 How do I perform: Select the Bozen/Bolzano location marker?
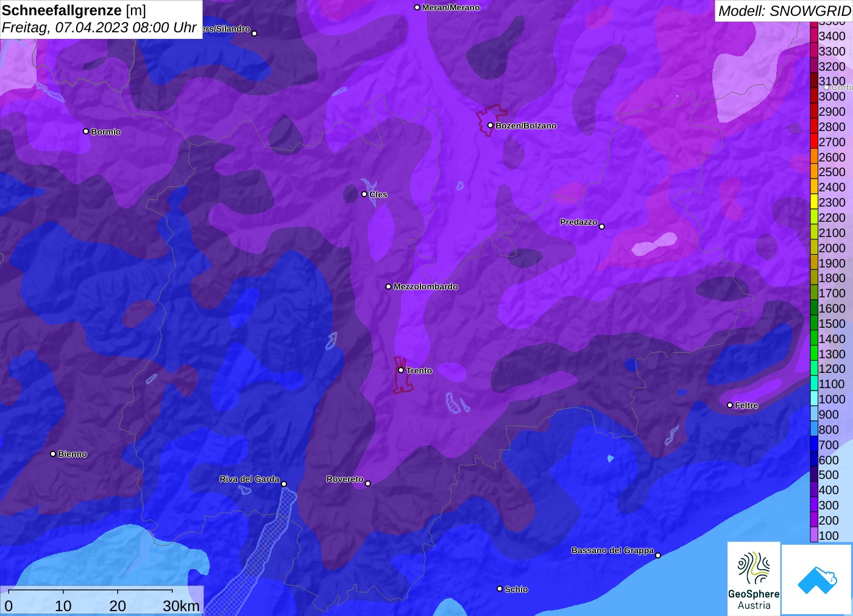(x=490, y=126)
